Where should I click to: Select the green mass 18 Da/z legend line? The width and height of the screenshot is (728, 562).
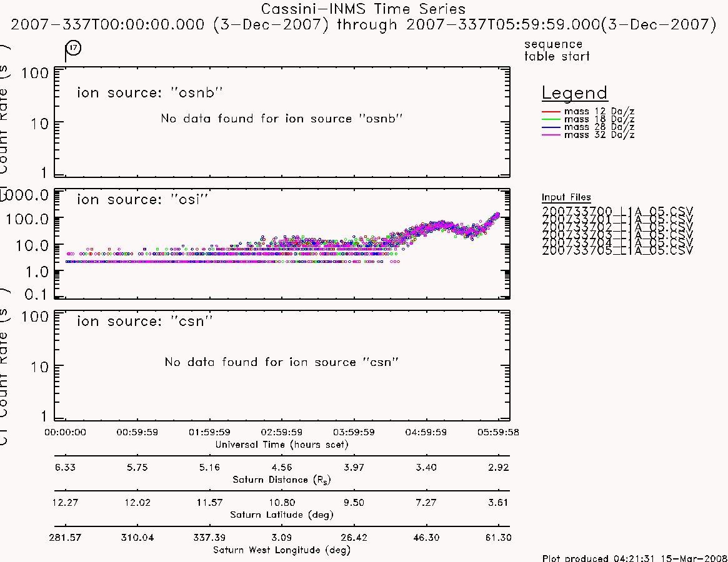tap(551, 119)
